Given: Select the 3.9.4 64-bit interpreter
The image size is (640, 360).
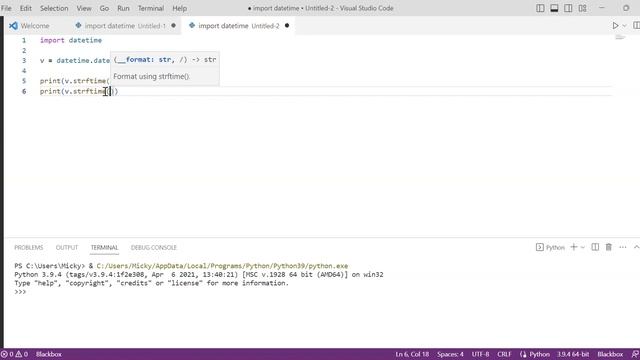Looking at the screenshot, I should 573,354.
